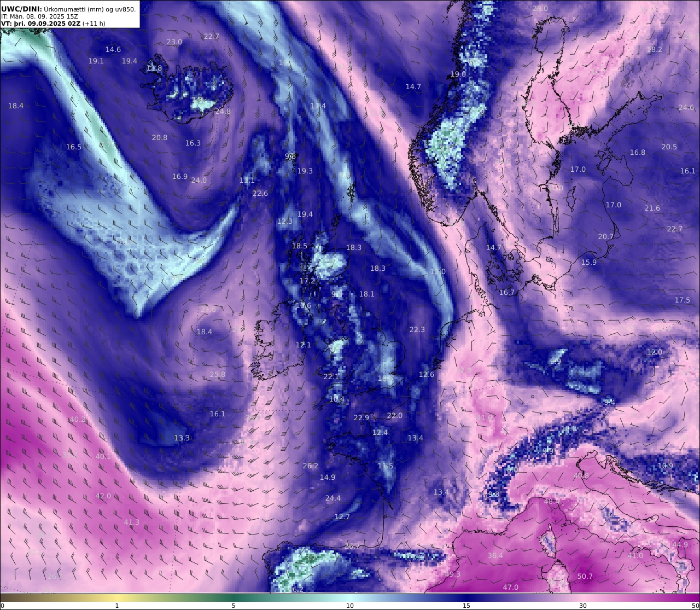This screenshot has height=610, width=700.
Task: Click the map value 14.9
Action: click(x=328, y=478)
